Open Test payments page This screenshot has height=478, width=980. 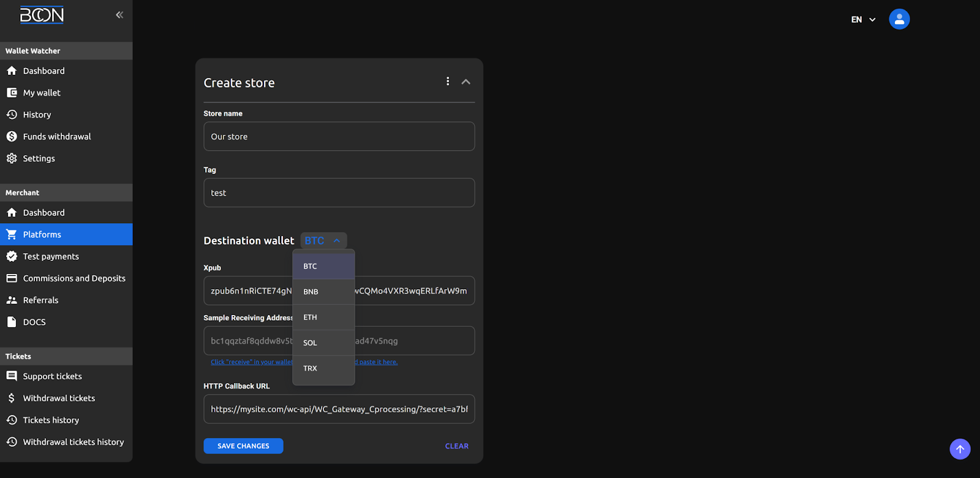51,257
